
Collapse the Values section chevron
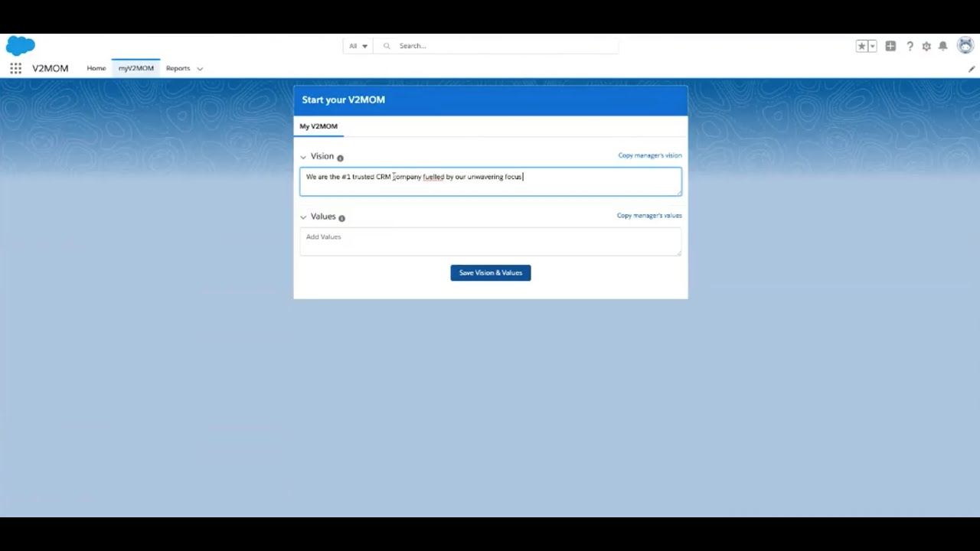[x=303, y=217]
